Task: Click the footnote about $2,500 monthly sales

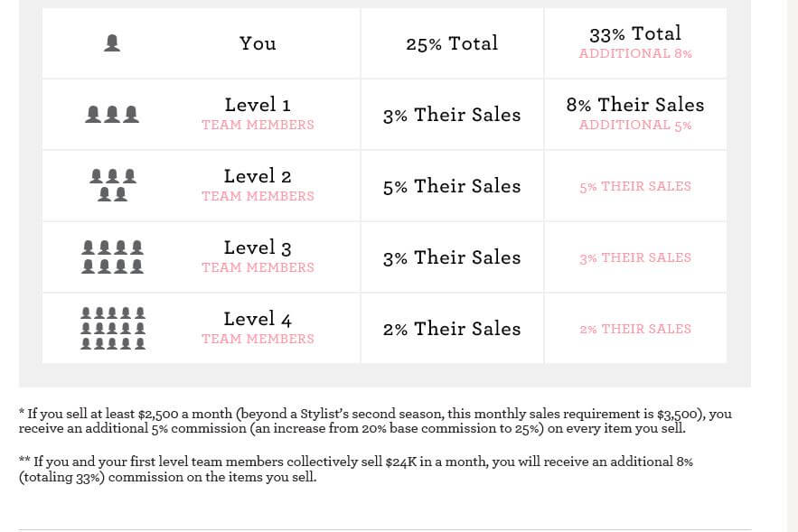Action: pos(376,421)
